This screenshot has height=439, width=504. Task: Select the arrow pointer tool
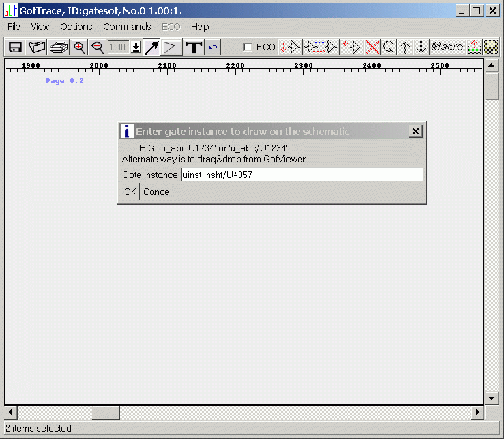151,47
